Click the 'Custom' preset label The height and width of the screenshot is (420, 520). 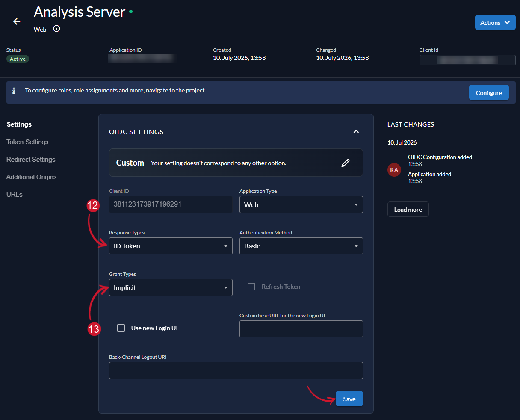[x=130, y=163]
